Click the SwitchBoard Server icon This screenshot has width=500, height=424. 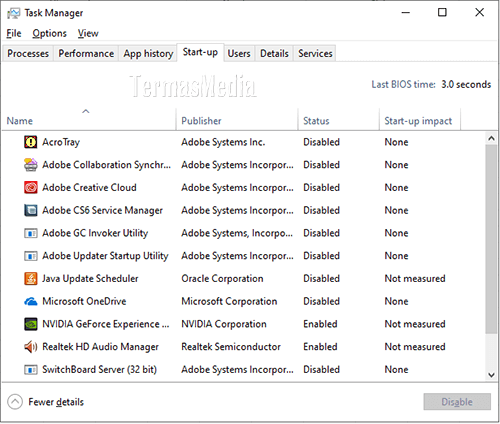[x=31, y=369]
